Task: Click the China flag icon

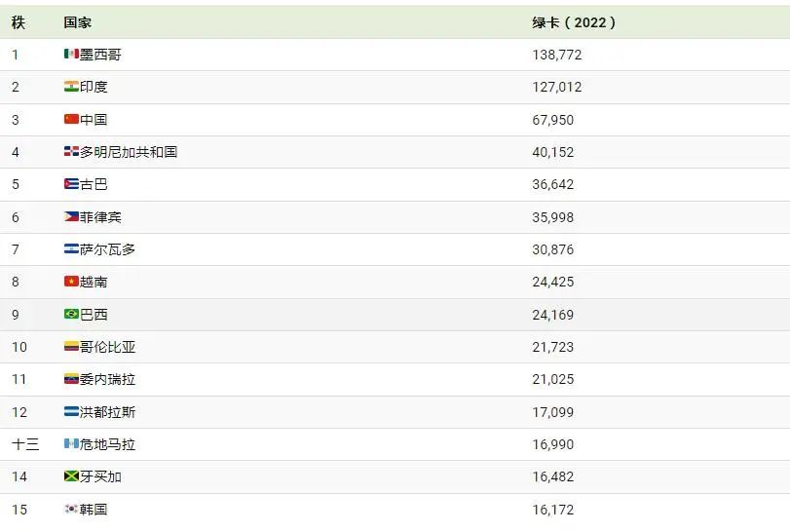Action: (71, 120)
